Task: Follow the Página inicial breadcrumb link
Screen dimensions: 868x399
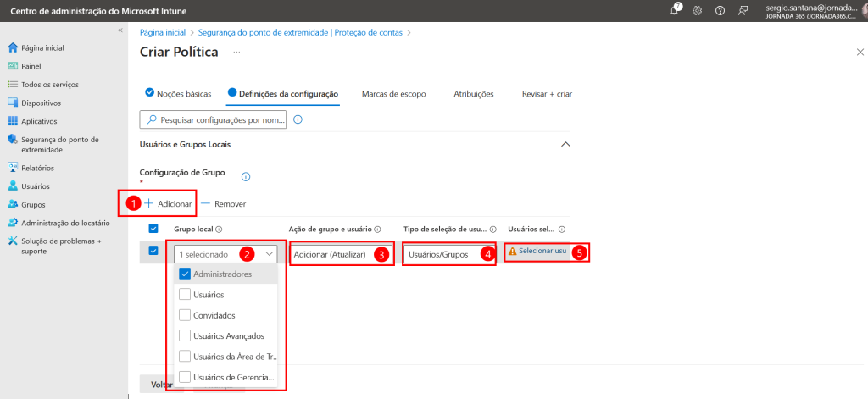Action: 163,33
